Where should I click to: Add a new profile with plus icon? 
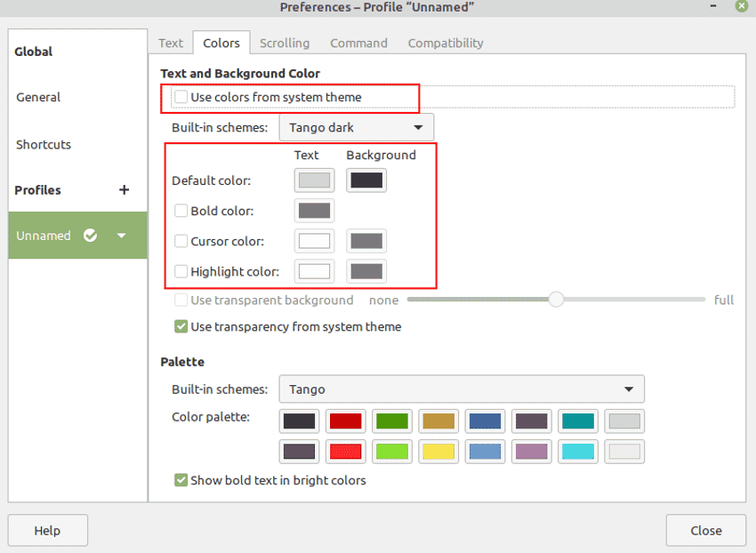coord(124,190)
